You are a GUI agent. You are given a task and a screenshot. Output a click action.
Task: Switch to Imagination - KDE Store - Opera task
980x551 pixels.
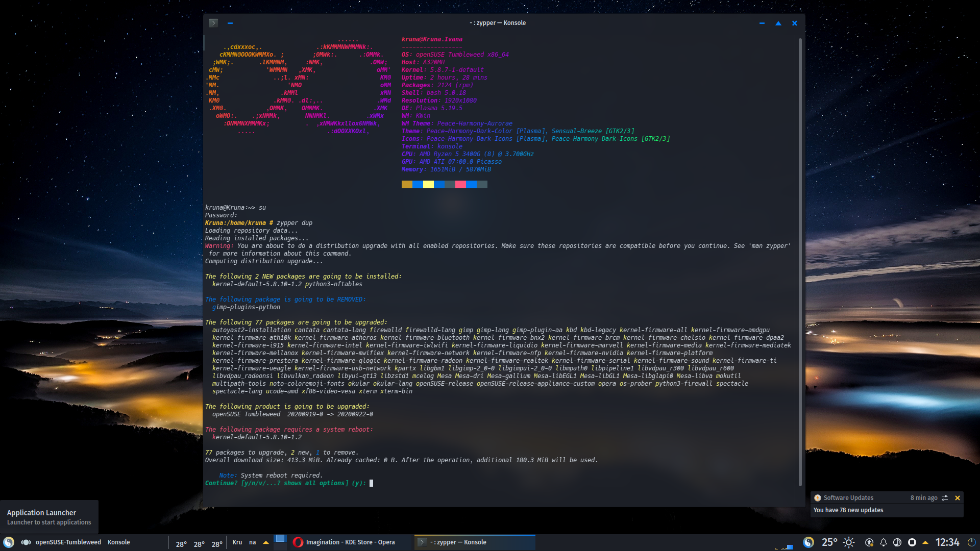351,542
